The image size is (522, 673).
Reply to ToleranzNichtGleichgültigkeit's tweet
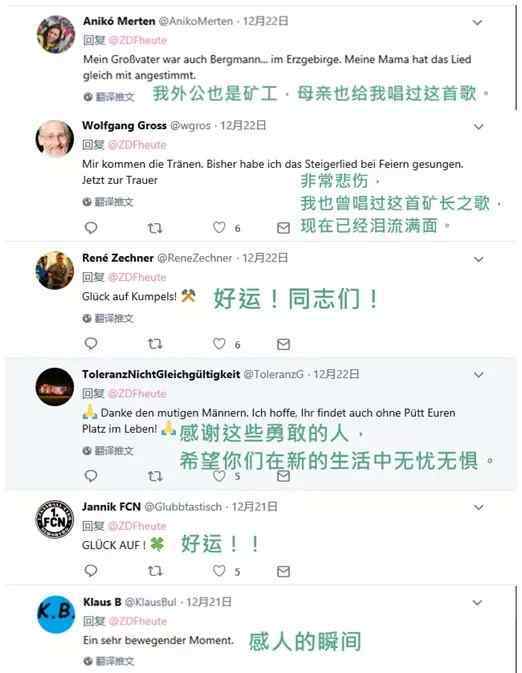[91, 476]
